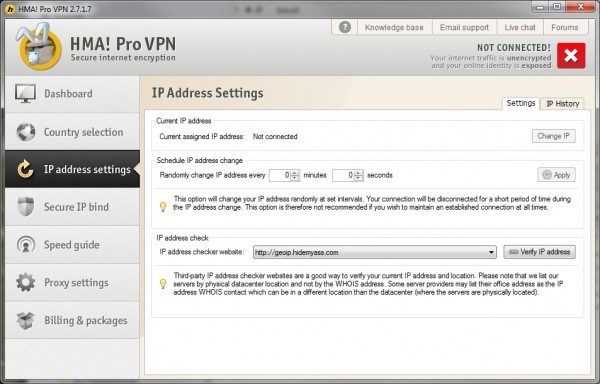Screen dimensions: 600x384
Task: Click the question mark help icon
Action: pos(345,27)
